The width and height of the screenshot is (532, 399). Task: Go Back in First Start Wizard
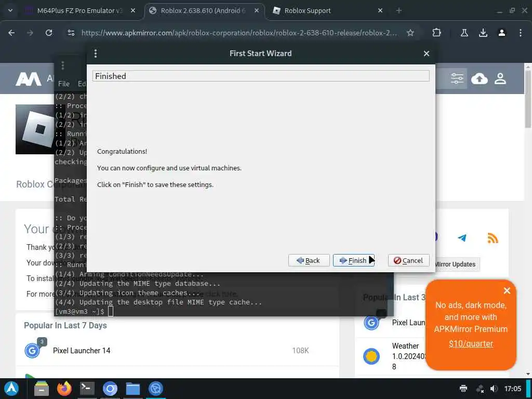click(309, 260)
